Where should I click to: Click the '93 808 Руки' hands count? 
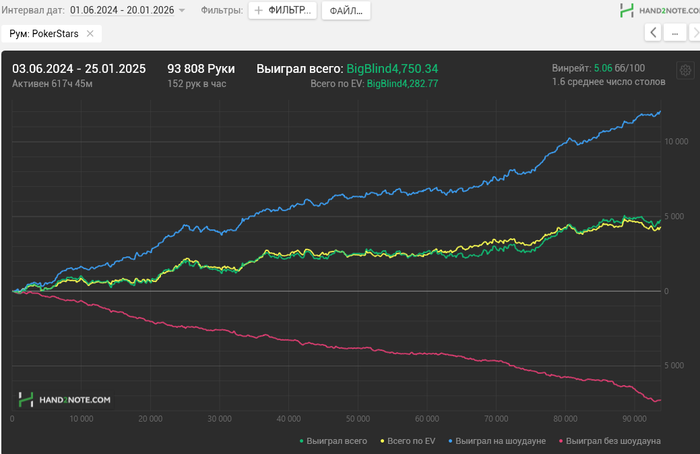point(201,69)
